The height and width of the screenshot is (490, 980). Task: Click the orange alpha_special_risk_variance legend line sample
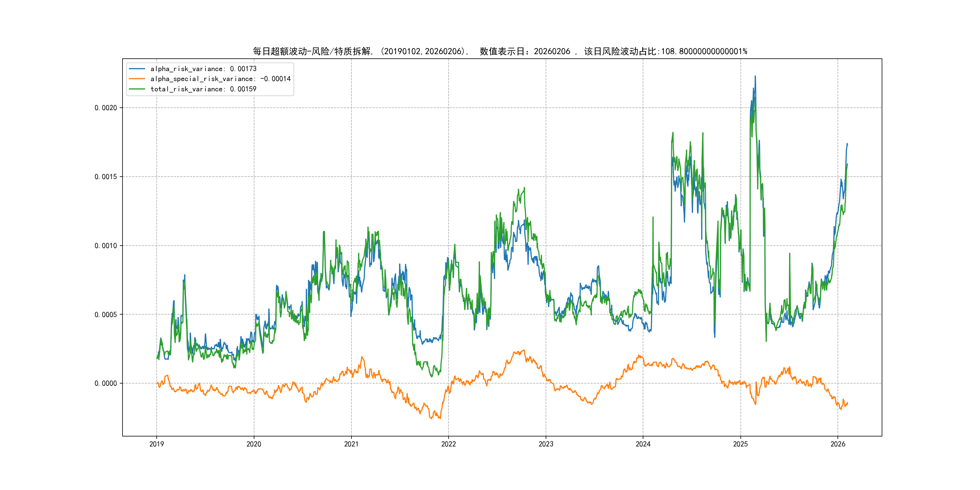point(137,79)
